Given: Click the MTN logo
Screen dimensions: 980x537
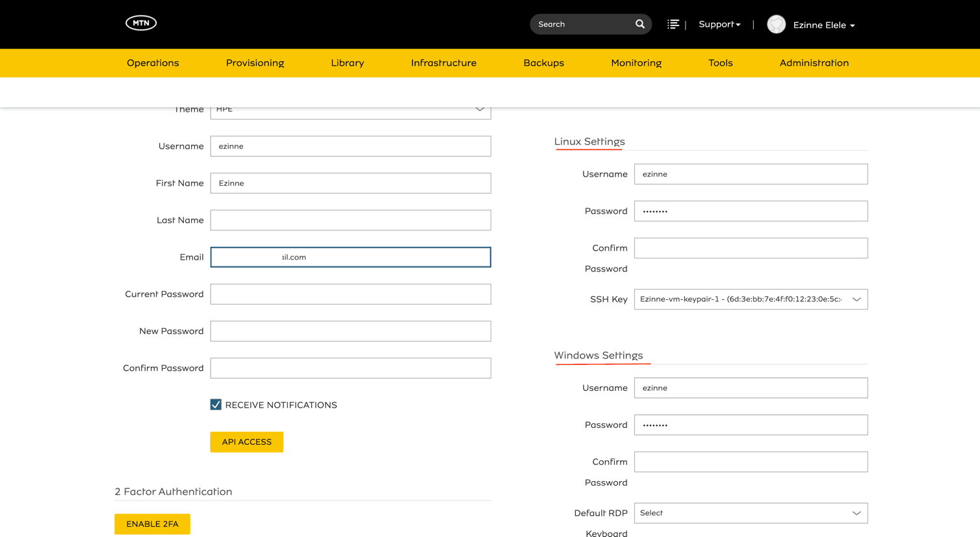Looking at the screenshot, I should [x=141, y=23].
